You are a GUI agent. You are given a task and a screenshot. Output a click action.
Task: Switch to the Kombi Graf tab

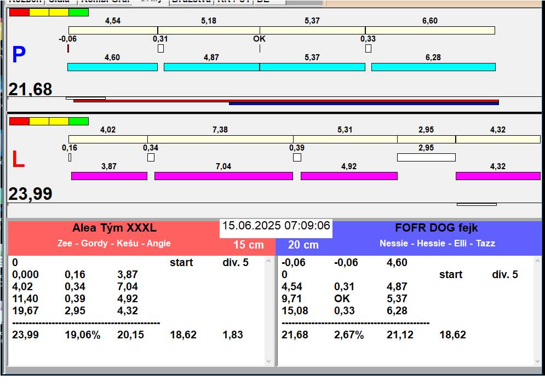105,2
